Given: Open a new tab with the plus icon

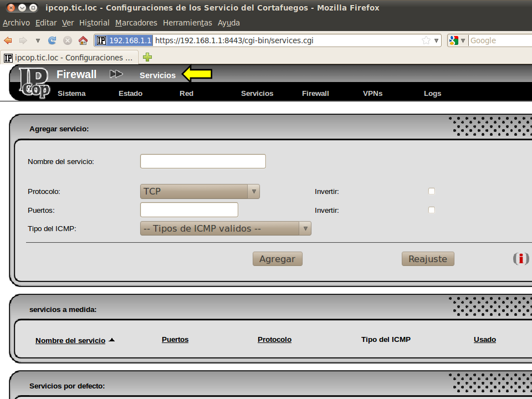Looking at the screenshot, I should (x=147, y=57).
